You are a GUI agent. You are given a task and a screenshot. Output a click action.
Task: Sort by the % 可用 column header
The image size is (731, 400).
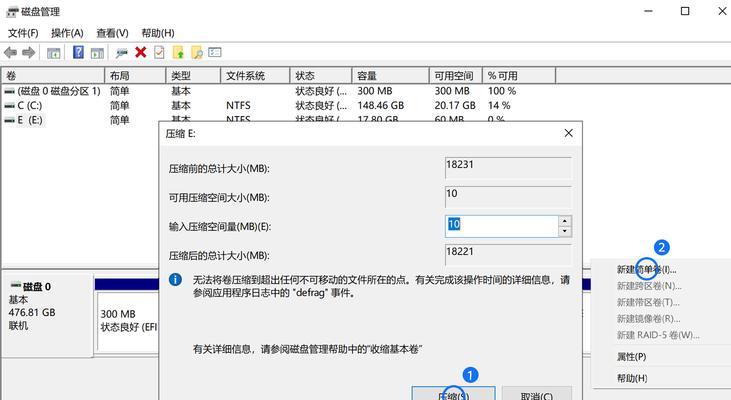click(519, 76)
